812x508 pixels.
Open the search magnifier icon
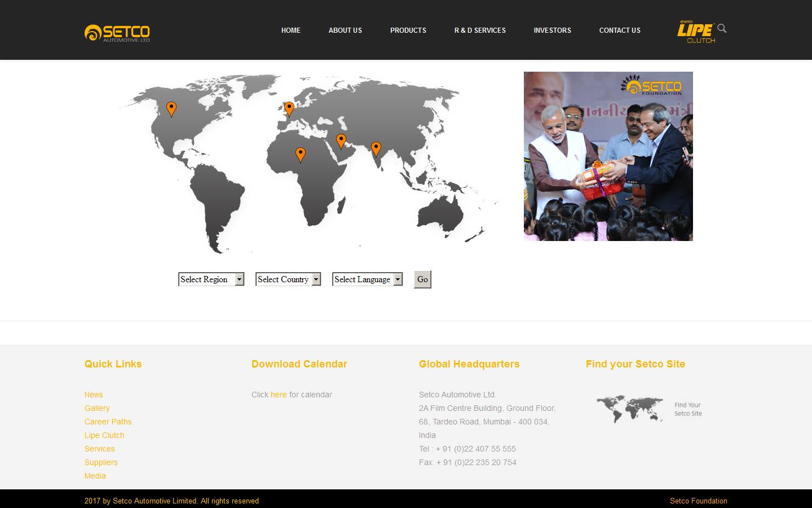pyautogui.click(x=722, y=28)
